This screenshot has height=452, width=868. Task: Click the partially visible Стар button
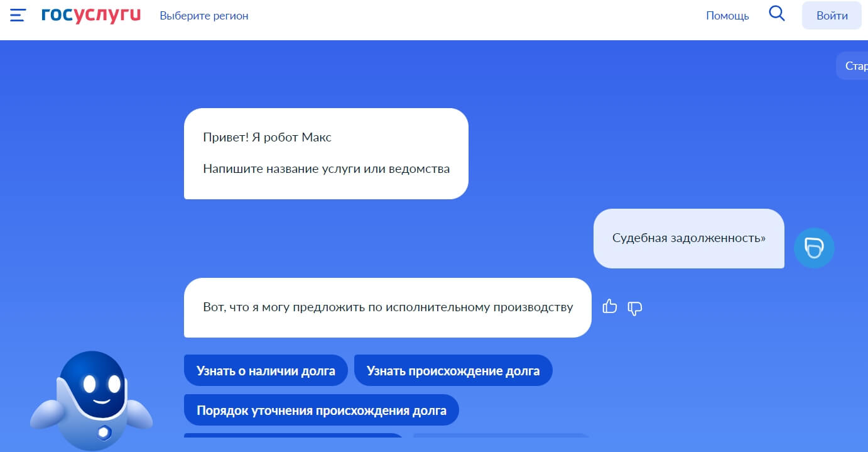point(852,66)
